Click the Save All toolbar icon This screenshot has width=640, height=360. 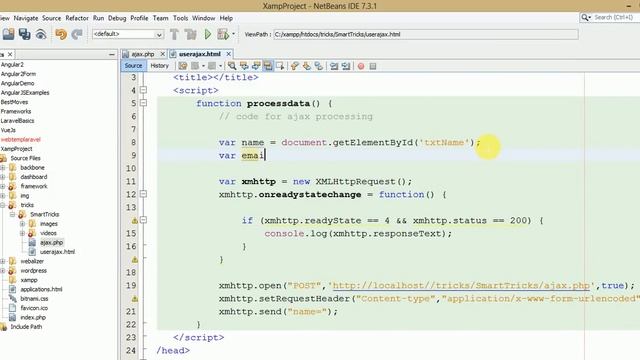click(24, 34)
